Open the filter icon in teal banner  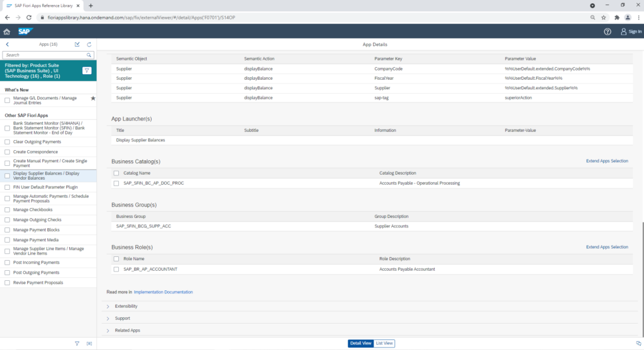click(87, 70)
